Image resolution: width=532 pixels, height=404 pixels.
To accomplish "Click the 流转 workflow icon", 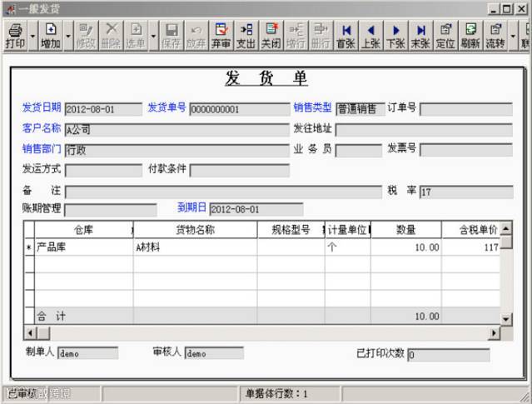I will [x=495, y=36].
